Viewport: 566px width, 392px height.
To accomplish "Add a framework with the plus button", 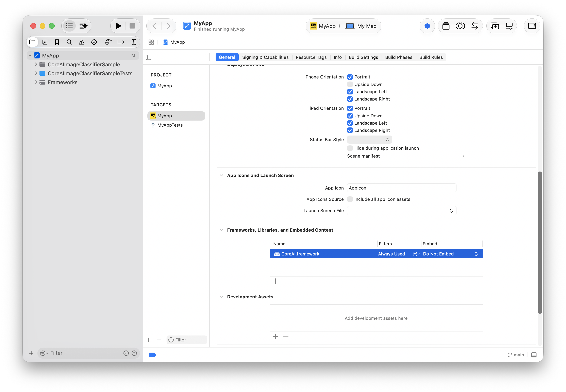I will (x=276, y=281).
